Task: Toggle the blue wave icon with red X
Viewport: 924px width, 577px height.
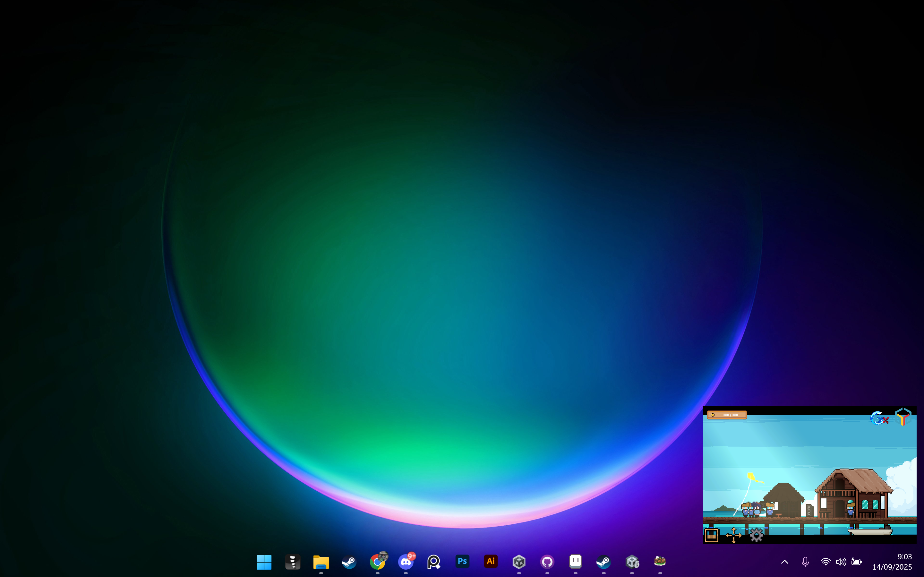Action: 879,418
